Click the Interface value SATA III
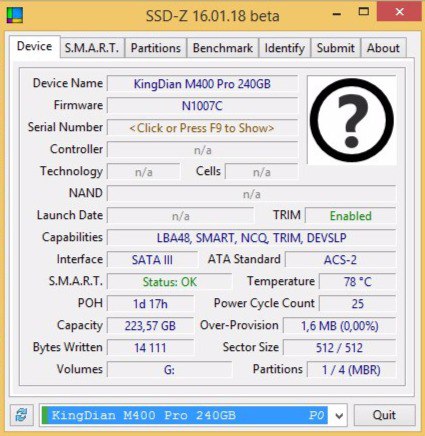This screenshot has height=436, width=425. click(152, 260)
